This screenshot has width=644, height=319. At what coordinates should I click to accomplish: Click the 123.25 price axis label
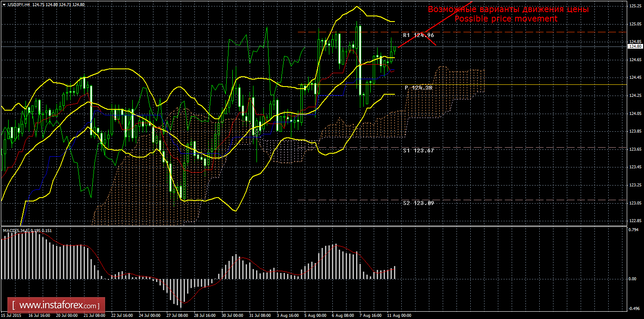(635, 185)
